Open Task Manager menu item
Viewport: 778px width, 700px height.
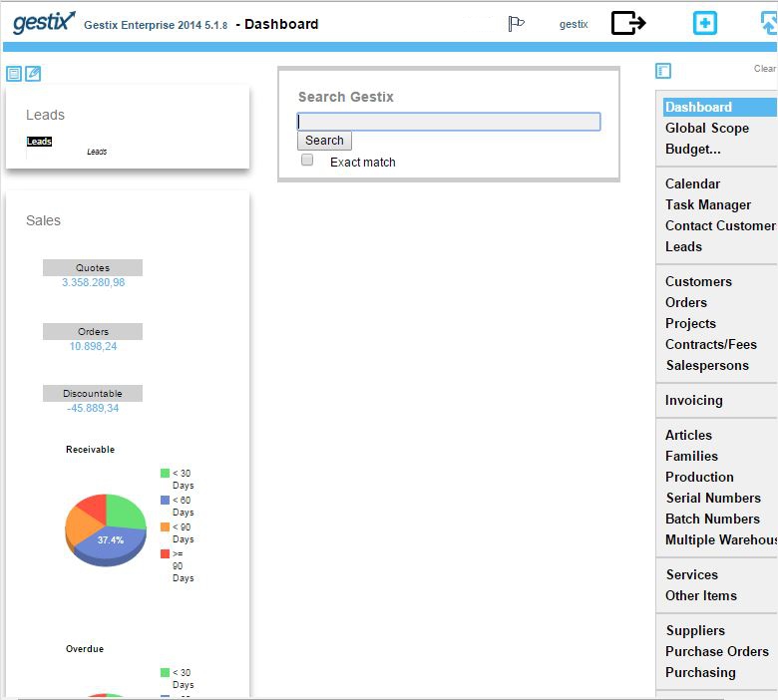pos(708,204)
